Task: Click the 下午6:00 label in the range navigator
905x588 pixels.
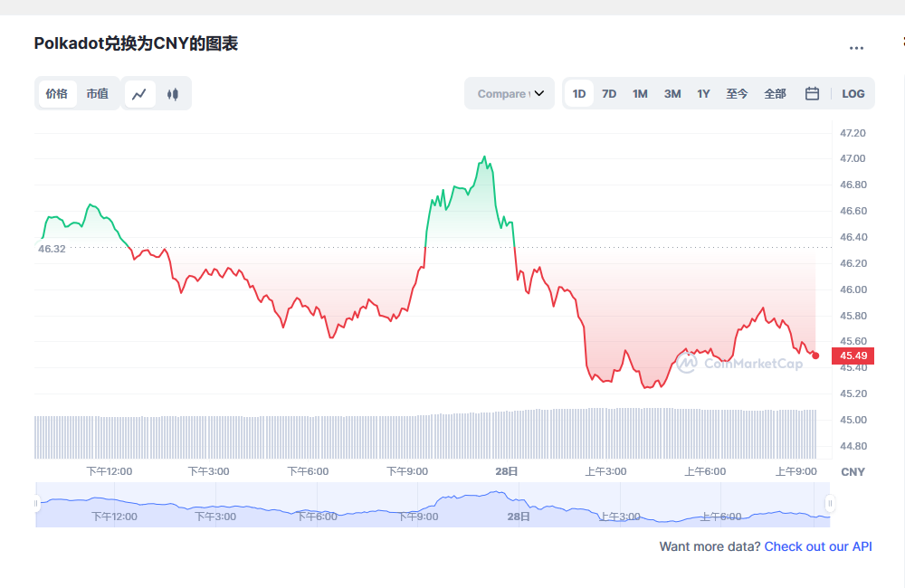Action: click(317, 517)
